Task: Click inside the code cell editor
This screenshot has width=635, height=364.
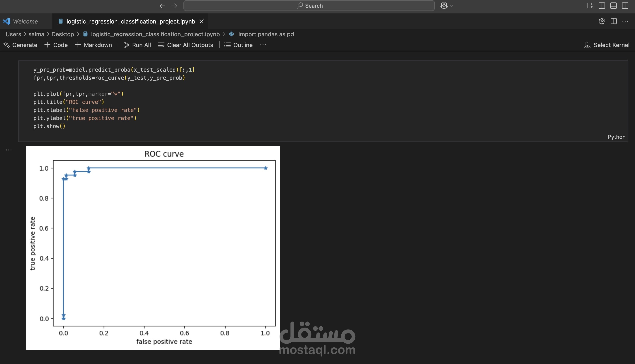Action: pos(323,101)
